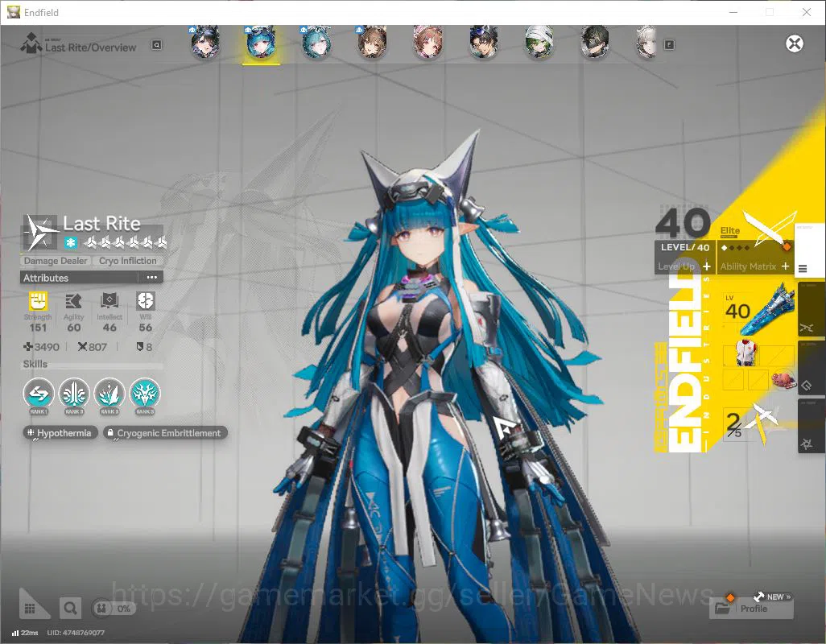Viewport: 826px width, 644px height.
Task: Open the equipped LV 40 weapon slot
Action: click(758, 311)
